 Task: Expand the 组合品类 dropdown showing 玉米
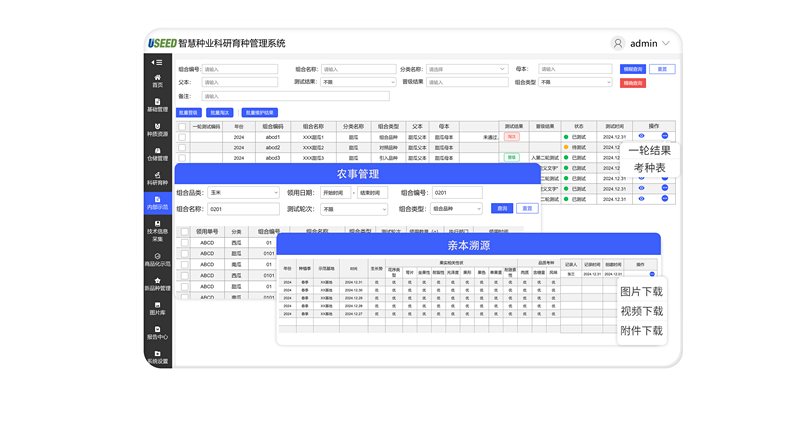[244, 192]
